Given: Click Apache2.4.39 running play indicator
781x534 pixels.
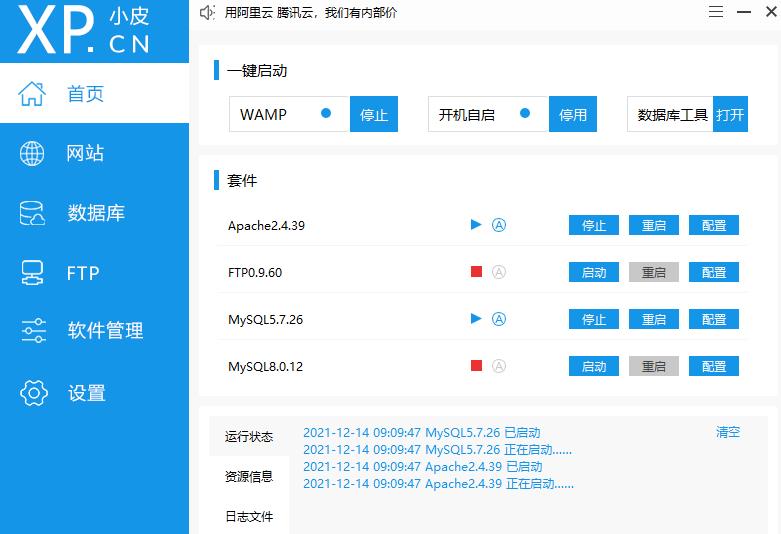Looking at the screenshot, I should pyautogui.click(x=476, y=225).
